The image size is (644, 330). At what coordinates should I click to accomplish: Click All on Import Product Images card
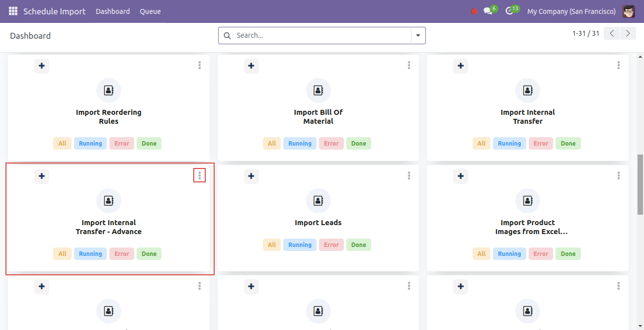[482, 254]
